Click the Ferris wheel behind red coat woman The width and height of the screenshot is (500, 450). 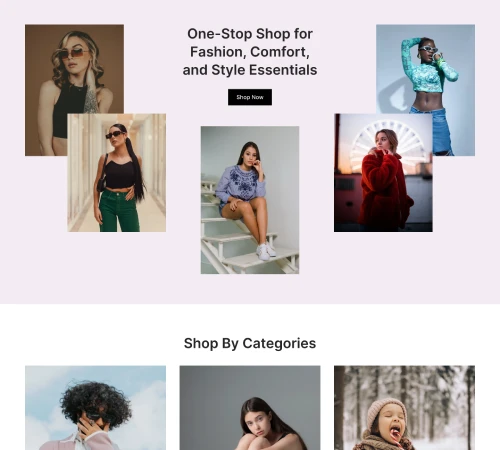(387, 142)
